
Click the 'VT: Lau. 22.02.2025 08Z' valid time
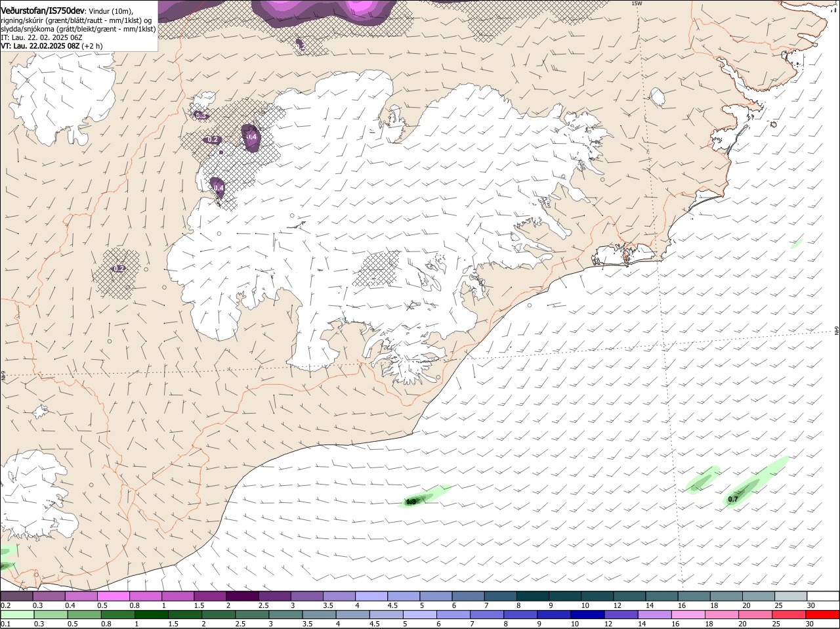pos(41,46)
